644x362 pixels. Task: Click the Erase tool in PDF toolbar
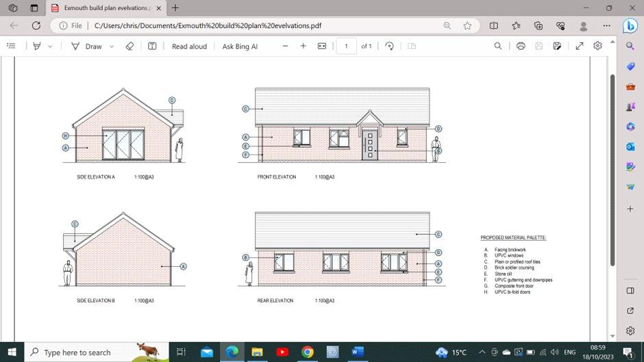click(x=129, y=46)
